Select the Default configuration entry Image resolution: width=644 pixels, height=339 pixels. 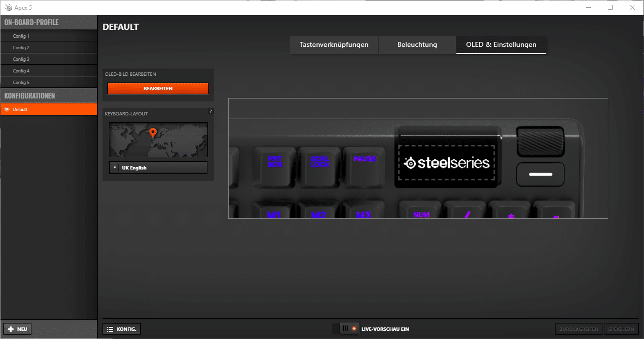[48, 110]
